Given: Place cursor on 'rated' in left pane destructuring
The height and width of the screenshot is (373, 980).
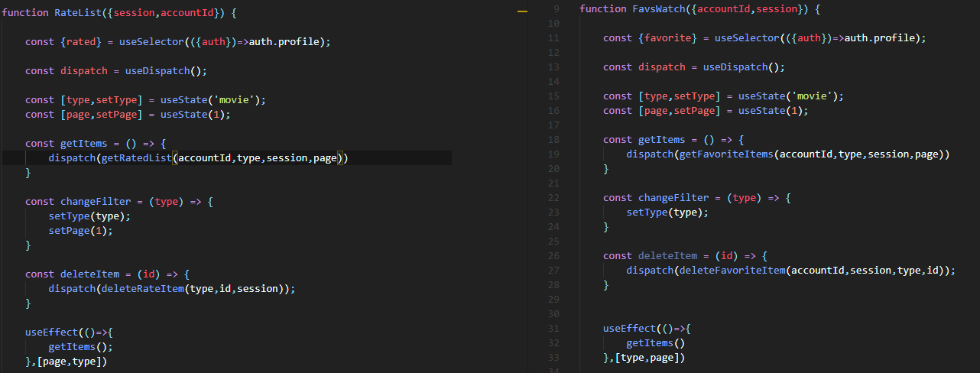Looking at the screenshot, I should tap(80, 42).
